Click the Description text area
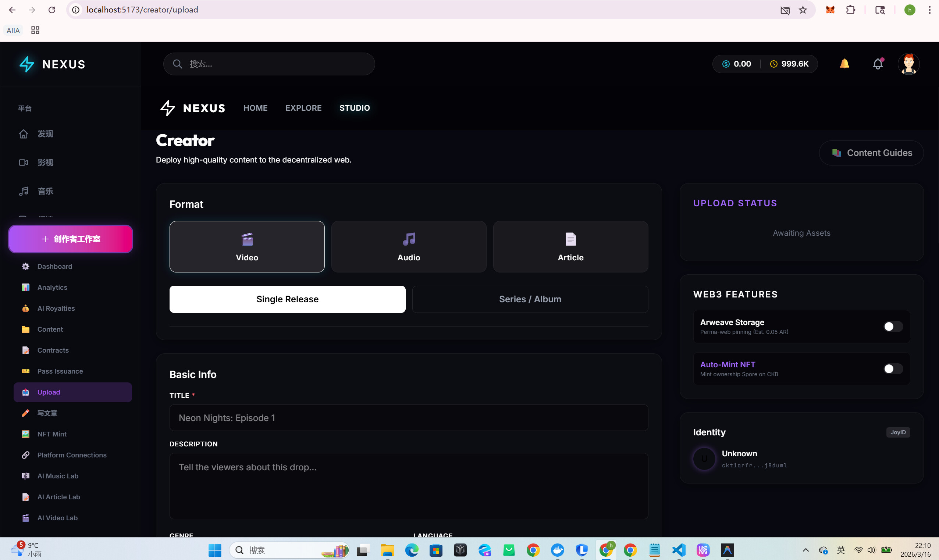The width and height of the screenshot is (939, 560). [x=409, y=486]
